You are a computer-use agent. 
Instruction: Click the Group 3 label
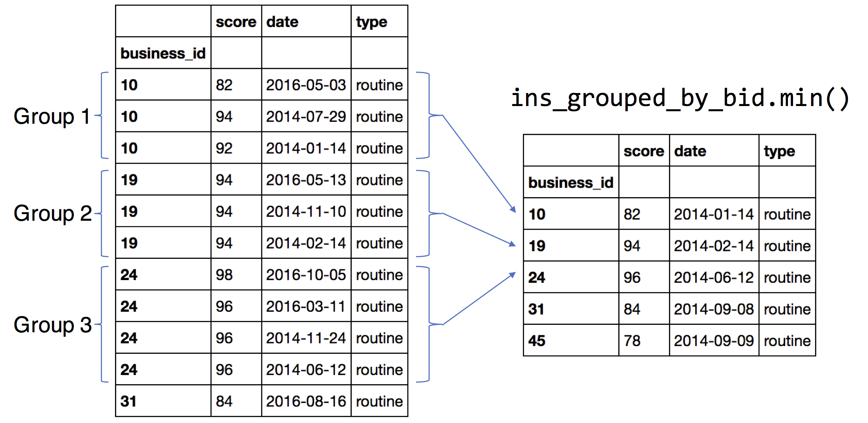tap(53, 325)
